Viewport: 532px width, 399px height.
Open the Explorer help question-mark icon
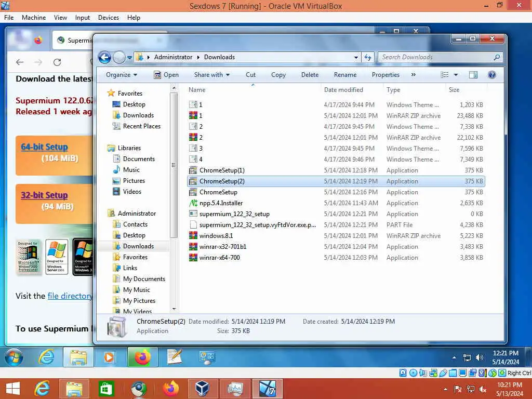[x=491, y=75]
